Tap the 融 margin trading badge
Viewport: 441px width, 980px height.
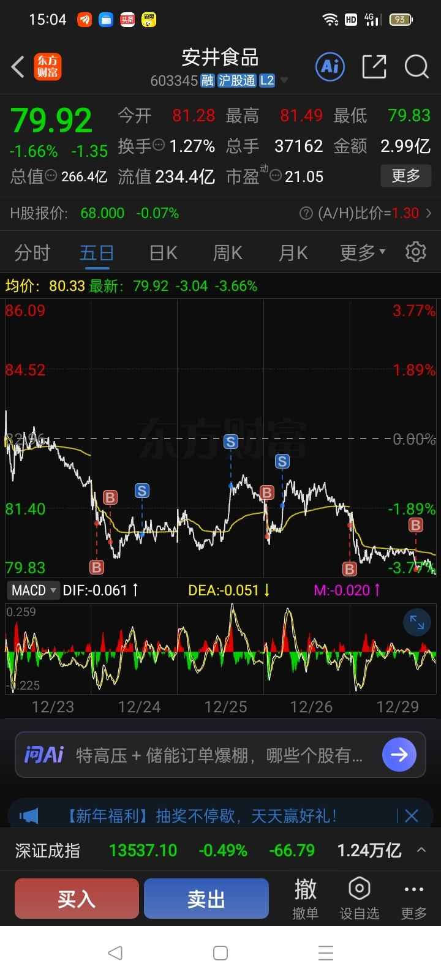coord(208,80)
